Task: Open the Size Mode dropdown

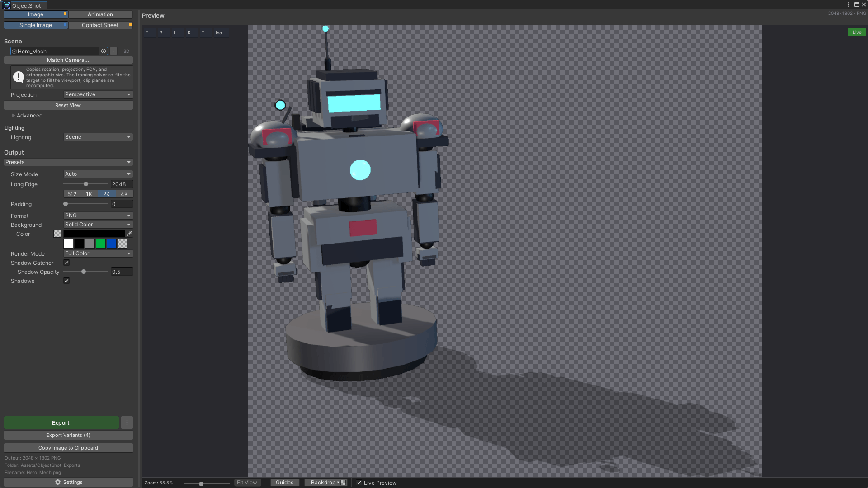Action: coord(98,174)
